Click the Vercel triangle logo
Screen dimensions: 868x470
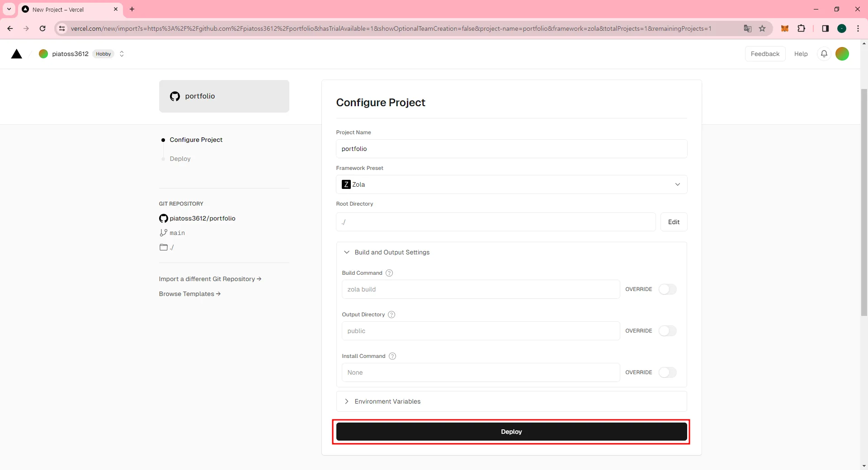point(17,54)
